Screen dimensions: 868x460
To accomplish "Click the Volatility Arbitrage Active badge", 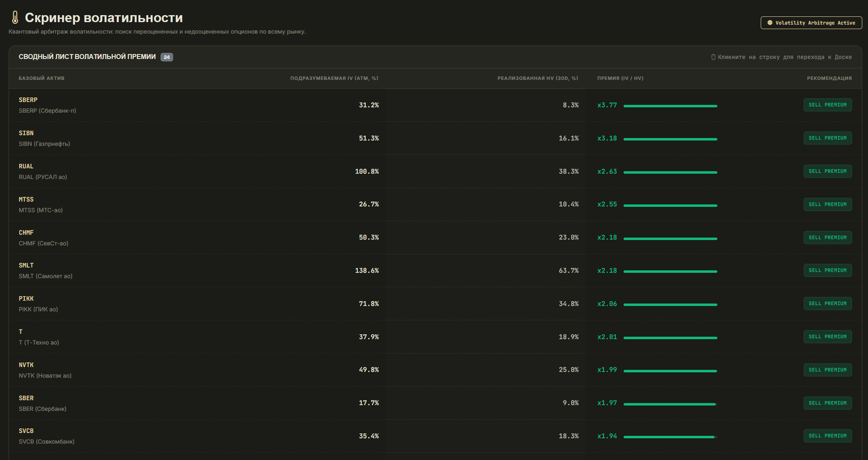I will coord(811,23).
